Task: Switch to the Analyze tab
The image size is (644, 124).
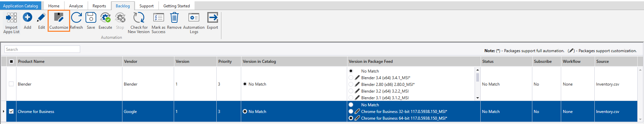Action: (x=76, y=6)
